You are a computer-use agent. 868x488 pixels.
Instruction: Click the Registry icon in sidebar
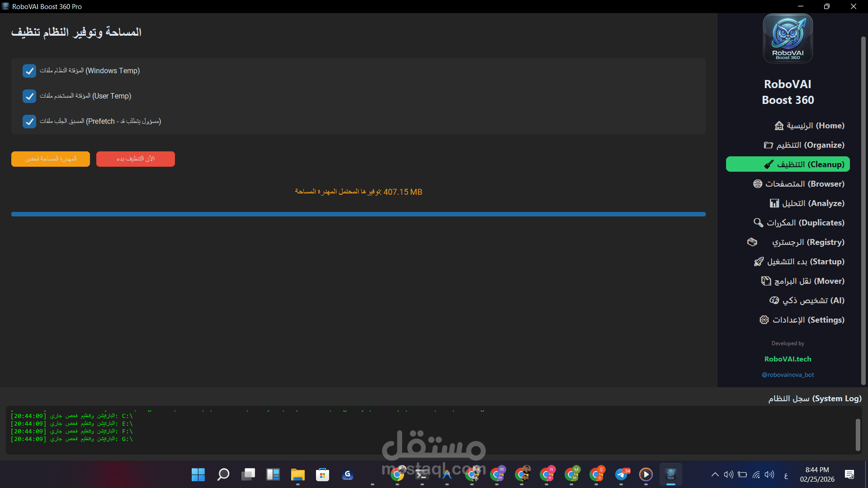click(752, 242)
